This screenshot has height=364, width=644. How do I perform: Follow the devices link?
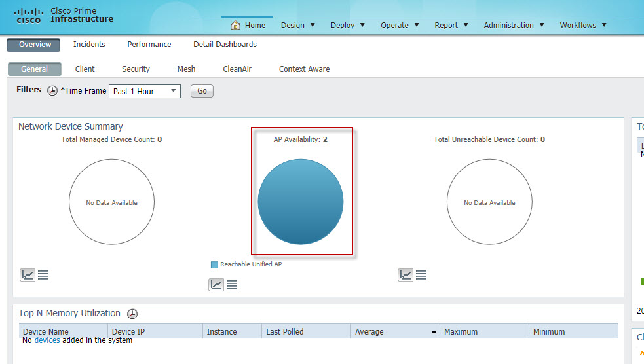pyautogui.click(x=47, y=340)
